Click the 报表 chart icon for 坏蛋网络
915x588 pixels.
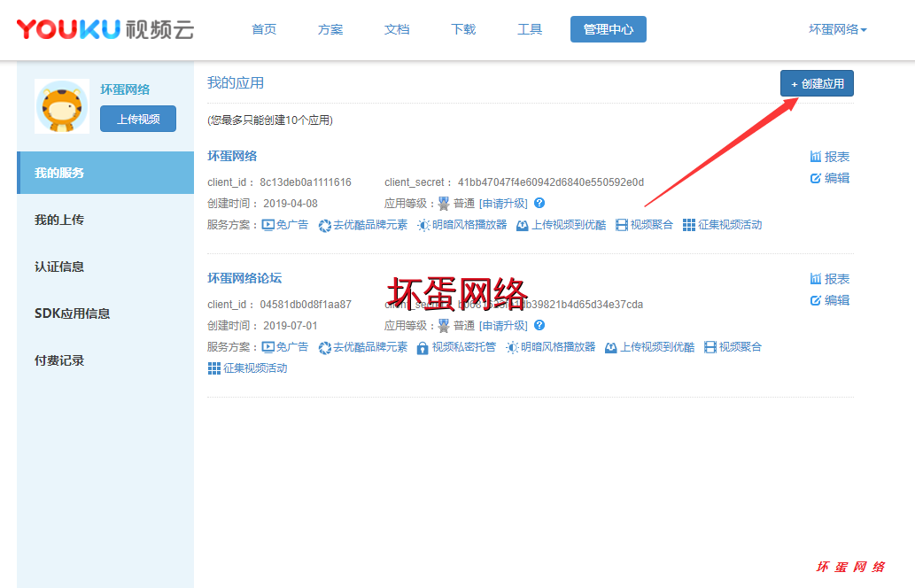[x=816, y=157]
